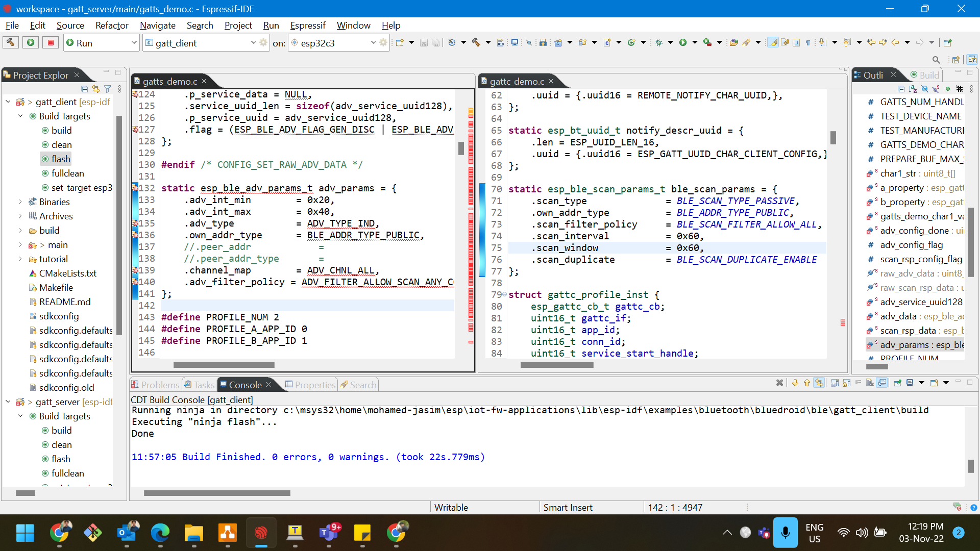Open the esp32c3 launch target dropdown
Viewport: 980px width, 551px height.
tap(373, 43)
